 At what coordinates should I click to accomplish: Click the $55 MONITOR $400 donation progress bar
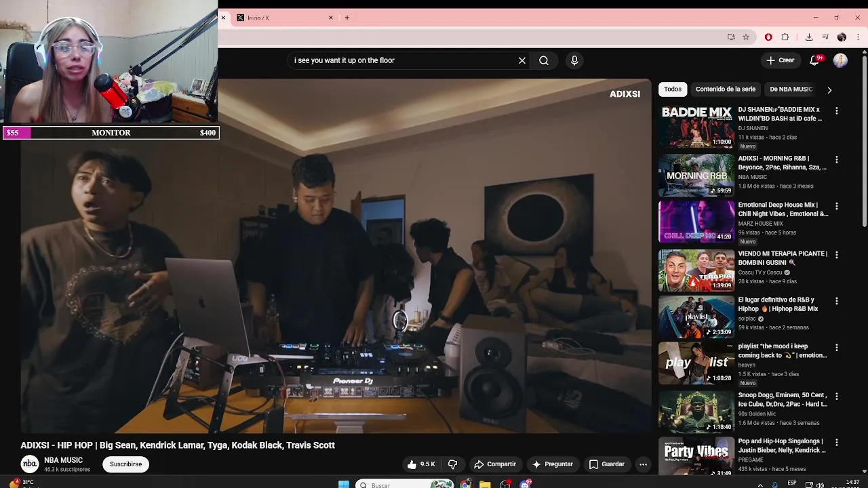click(x=111, y=133)
